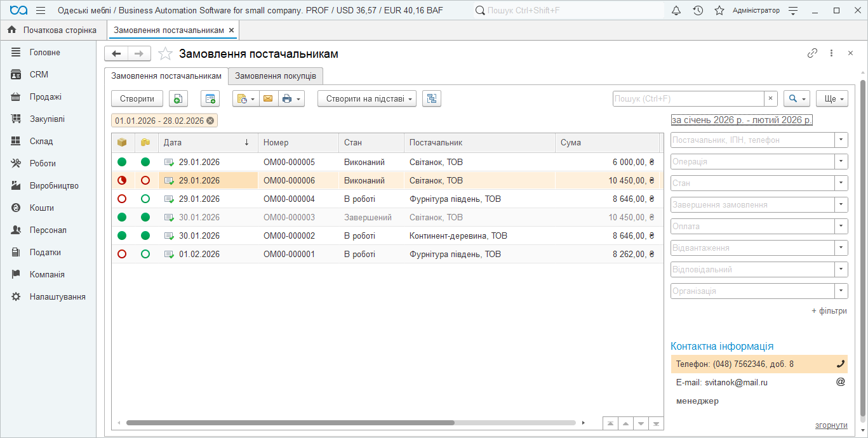Click the notifications bell icon
Image resolution: width=868 pixels, height=438 pixels.
[676, 10]
